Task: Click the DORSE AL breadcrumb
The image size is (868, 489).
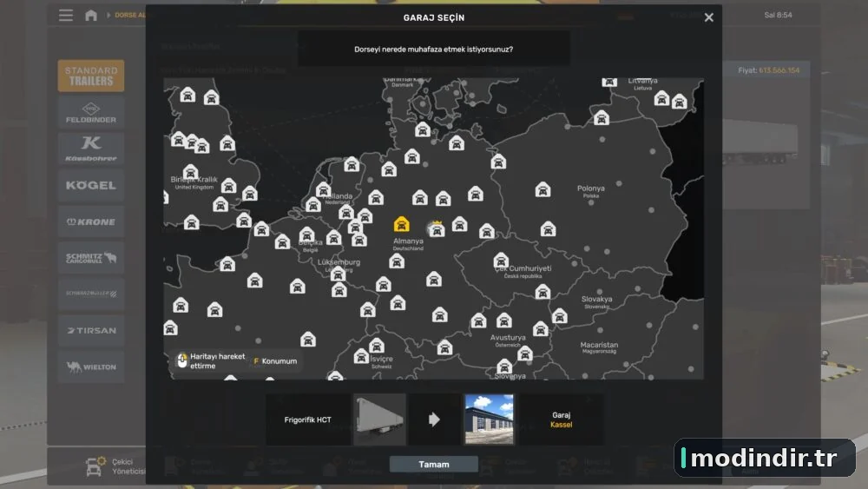Action: 129,15
